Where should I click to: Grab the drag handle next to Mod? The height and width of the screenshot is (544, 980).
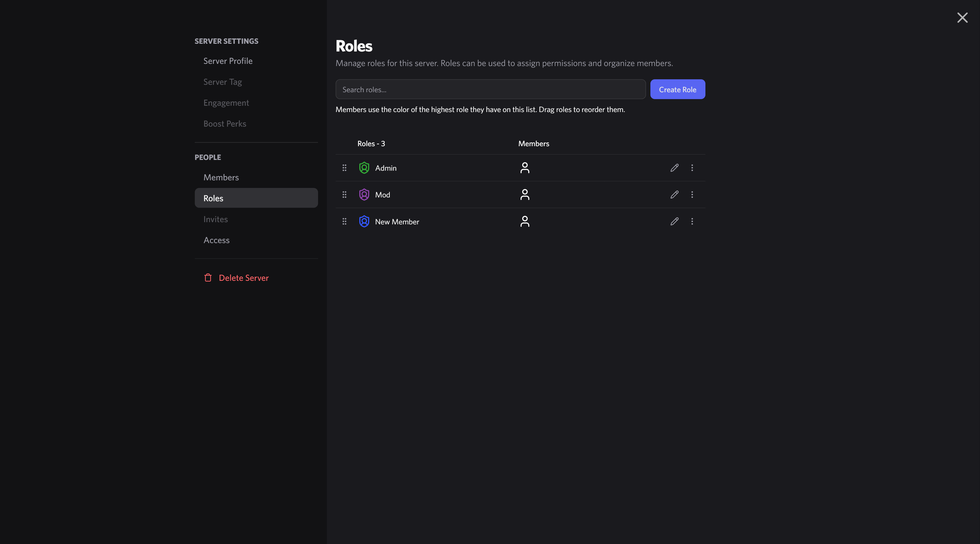click(344, 195)
